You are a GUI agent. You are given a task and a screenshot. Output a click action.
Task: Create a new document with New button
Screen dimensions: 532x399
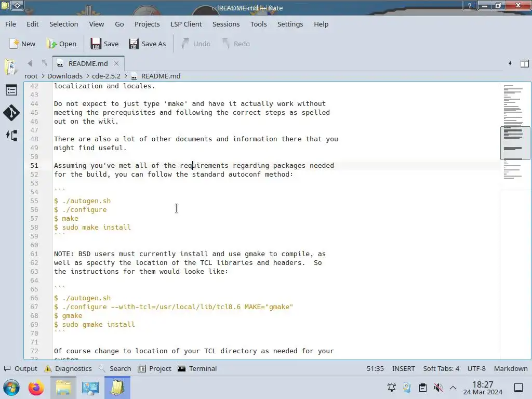(22, 44)
